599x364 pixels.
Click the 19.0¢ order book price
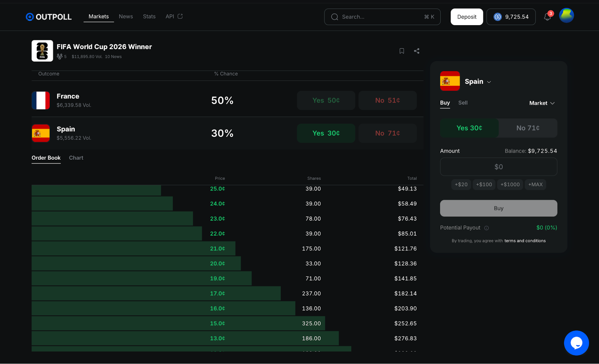tap(217, 278)
